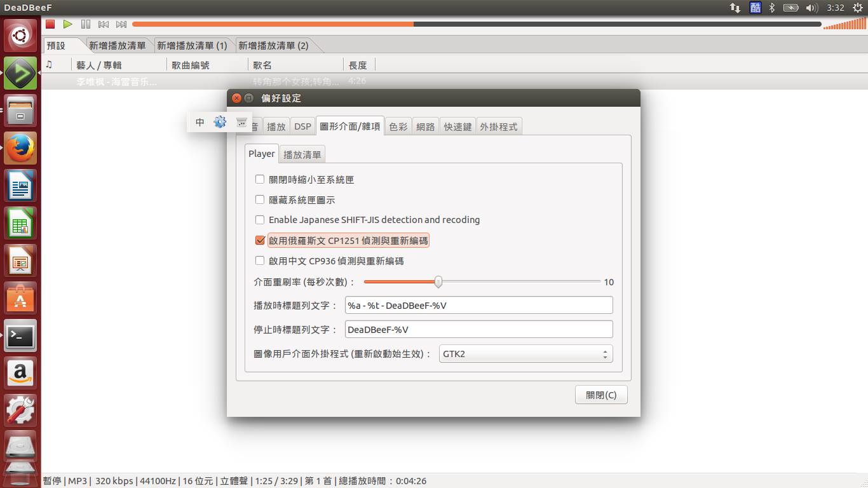Image resolution: width=868 pixels, height=488 pixels.
Task: Launch LibreOffice Impress from the dock
Action: [x=20, y=260]
